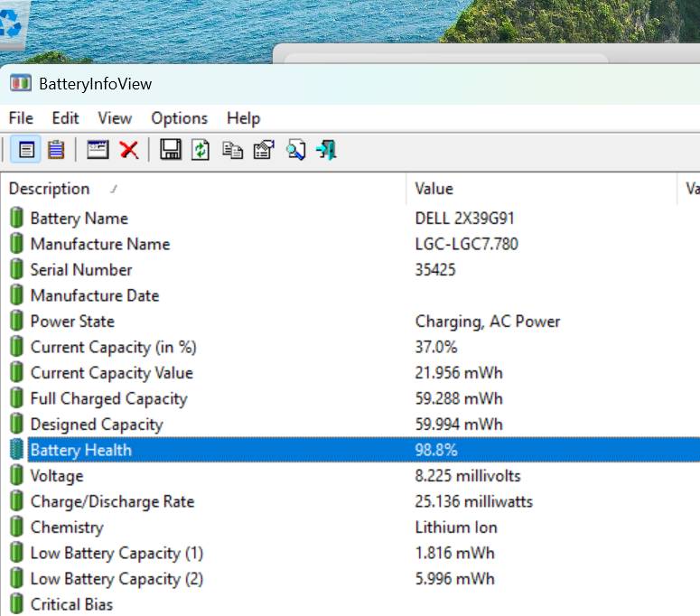
Task: Select the Current Capacity Value row
Action: click(x=350, y=373)
